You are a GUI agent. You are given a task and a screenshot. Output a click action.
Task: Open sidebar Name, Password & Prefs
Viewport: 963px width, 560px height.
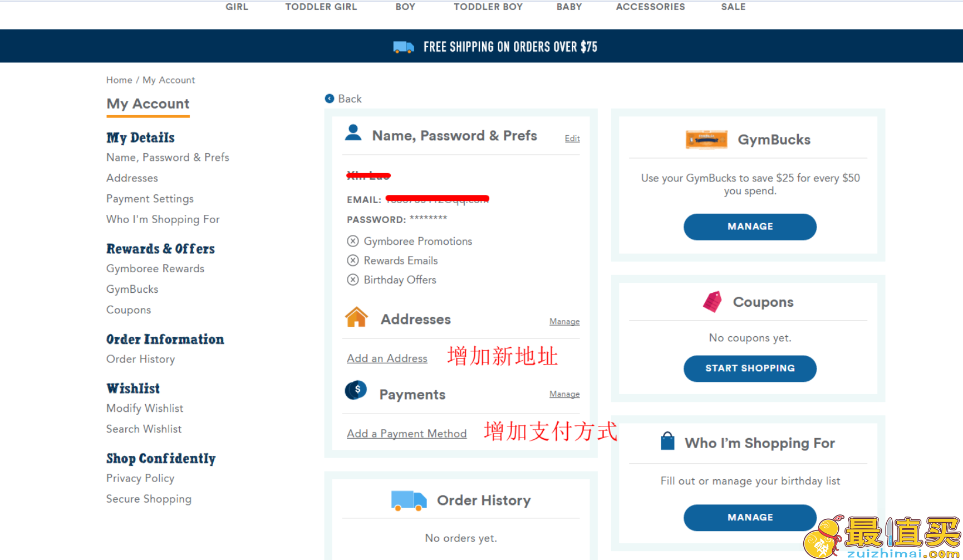coord(168,158)
